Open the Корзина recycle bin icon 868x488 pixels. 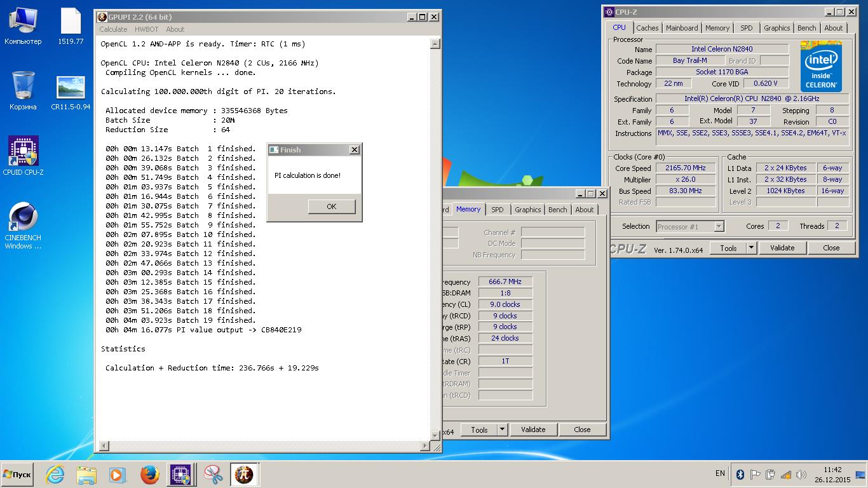coord(23,90)
